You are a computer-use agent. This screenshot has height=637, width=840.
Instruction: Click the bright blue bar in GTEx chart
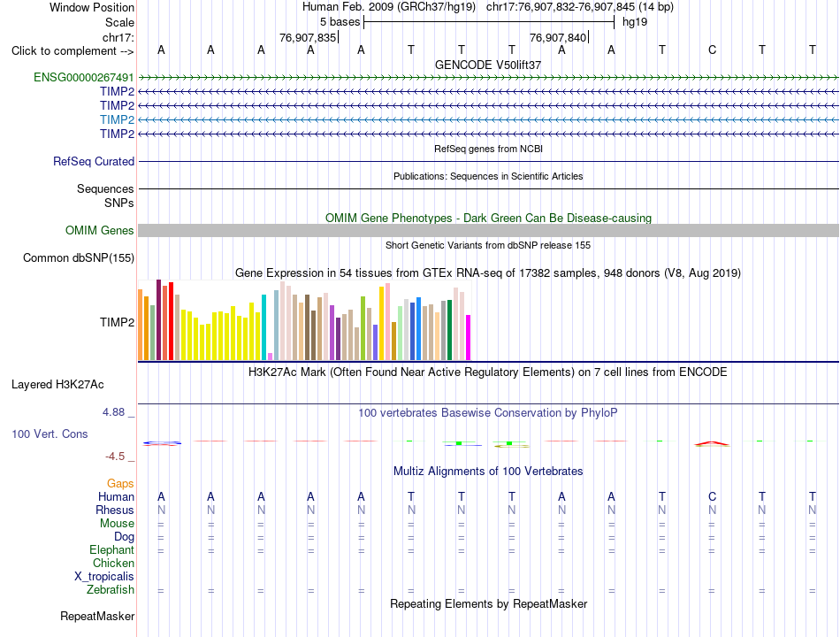[419, 328]
